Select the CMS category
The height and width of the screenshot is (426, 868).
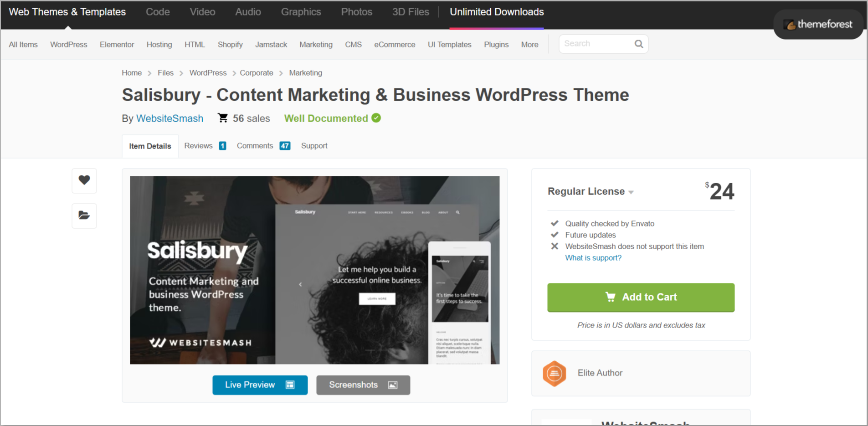(x=353, y=45)
